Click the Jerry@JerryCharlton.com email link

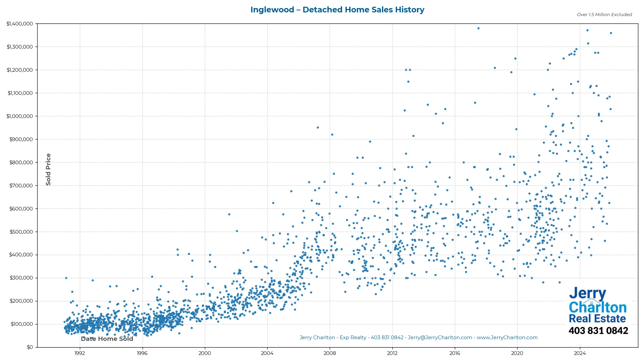click(x=440, y=338)
